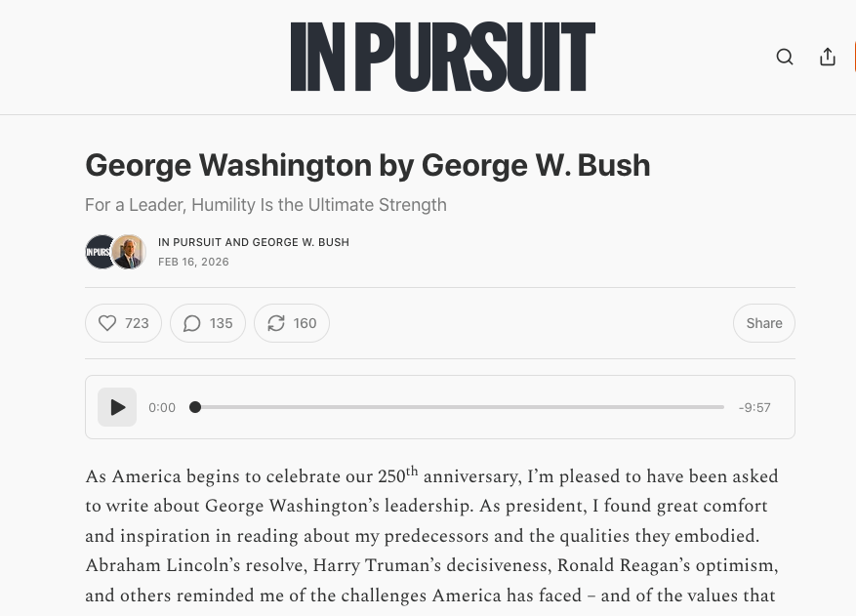The height and width of the screenshot is (616, 856).
Task: Click the In Pursuit publication avatar
Action: 101,252
